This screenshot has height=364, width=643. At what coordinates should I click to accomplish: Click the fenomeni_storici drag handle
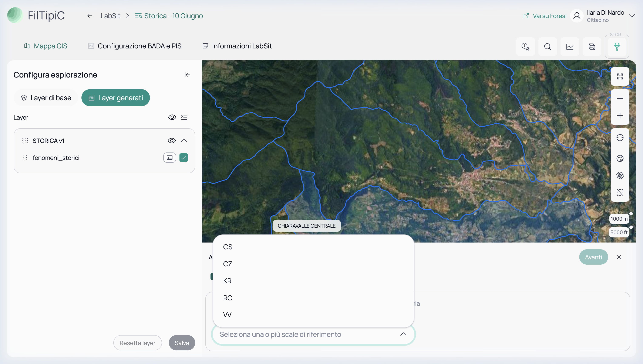pyautogui.click(x=25, y=158)
